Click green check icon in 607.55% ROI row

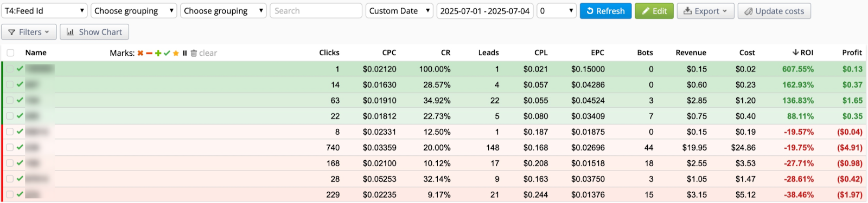tap(20, 69)
